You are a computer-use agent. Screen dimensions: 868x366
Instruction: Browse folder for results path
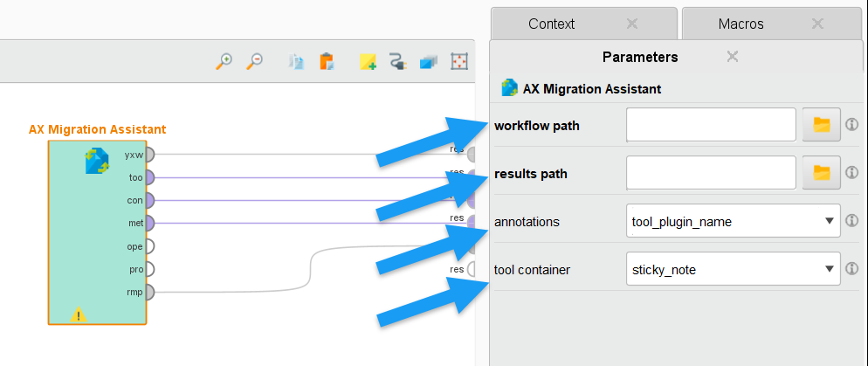821,173
